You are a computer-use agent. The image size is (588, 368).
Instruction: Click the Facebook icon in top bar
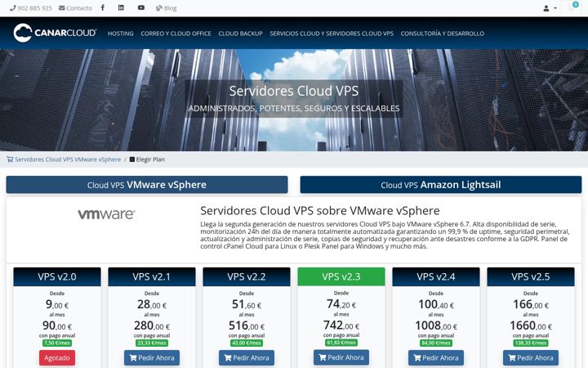102,7
